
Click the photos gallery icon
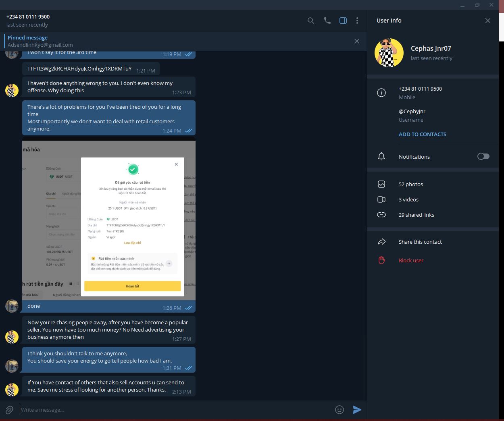click(x=381, y=184)
